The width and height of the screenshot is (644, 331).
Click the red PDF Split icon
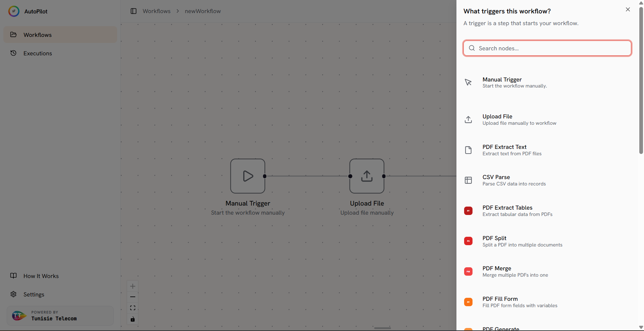468,241
